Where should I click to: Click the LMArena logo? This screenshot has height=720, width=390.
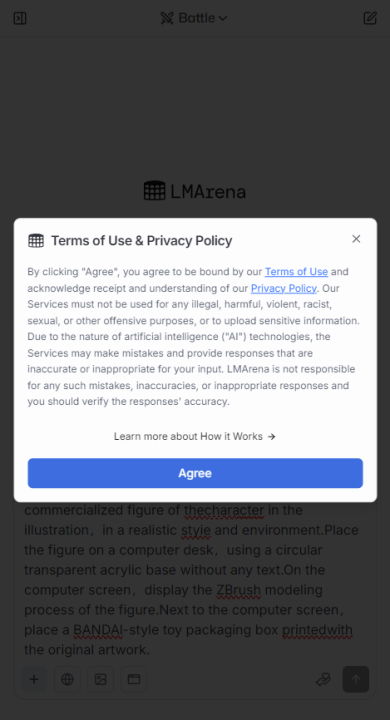[x=195, y=191]
